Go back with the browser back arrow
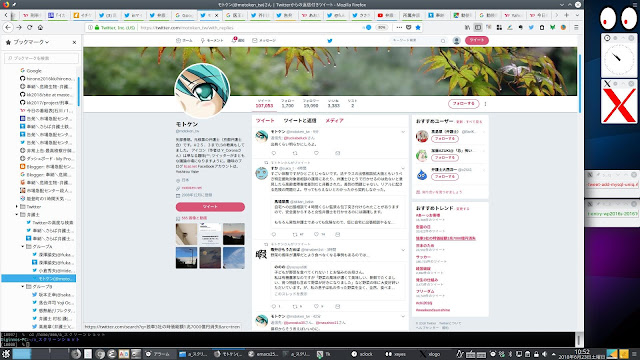This screenshot has height=360, width=640. click(8, 27)
